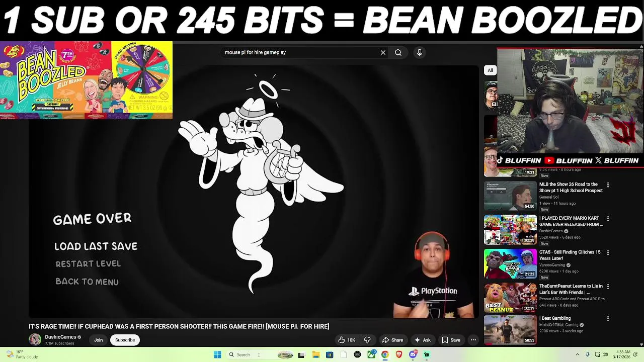Open the 'I Beat Gambling' 50:53 thumbnail
This screenshot has height=362, width=644.
click(510, 330)
